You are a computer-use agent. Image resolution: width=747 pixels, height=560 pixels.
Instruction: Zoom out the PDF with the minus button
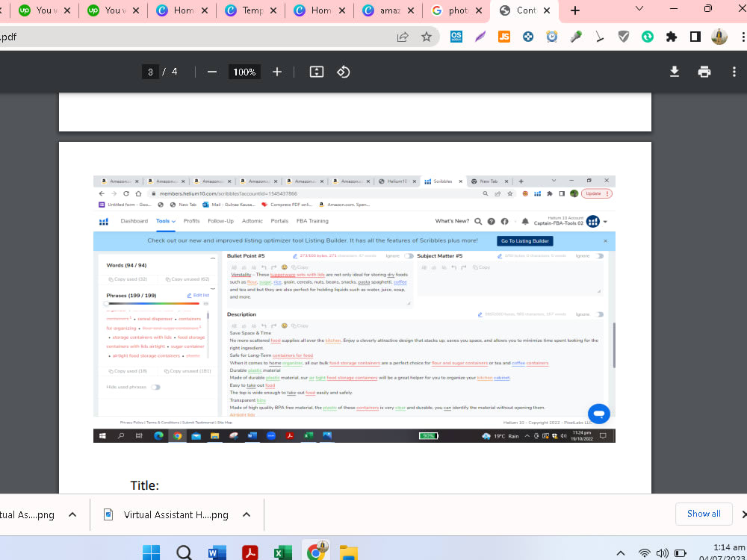[x=212, y=72]
